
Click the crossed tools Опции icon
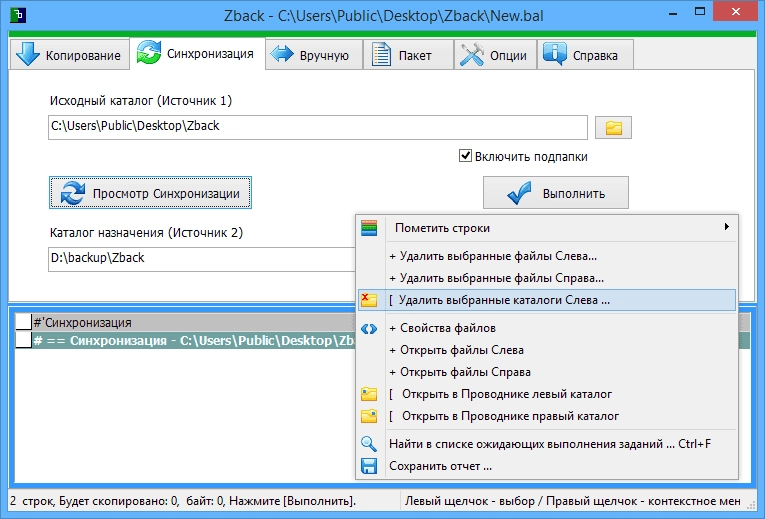pyautogui.click(x=471, y=54)
